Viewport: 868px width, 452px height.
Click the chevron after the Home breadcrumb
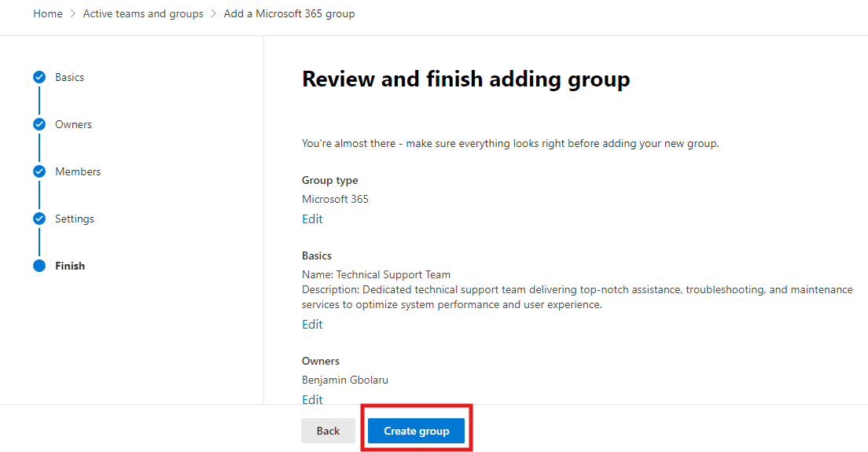coord(73,14)
